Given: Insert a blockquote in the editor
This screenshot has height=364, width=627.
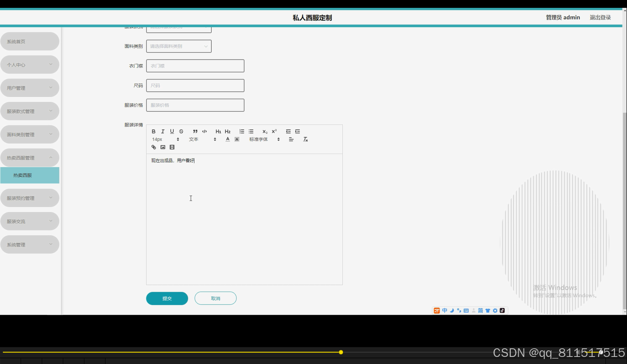Looking at the screenshot, I should [x=195, y=132].
